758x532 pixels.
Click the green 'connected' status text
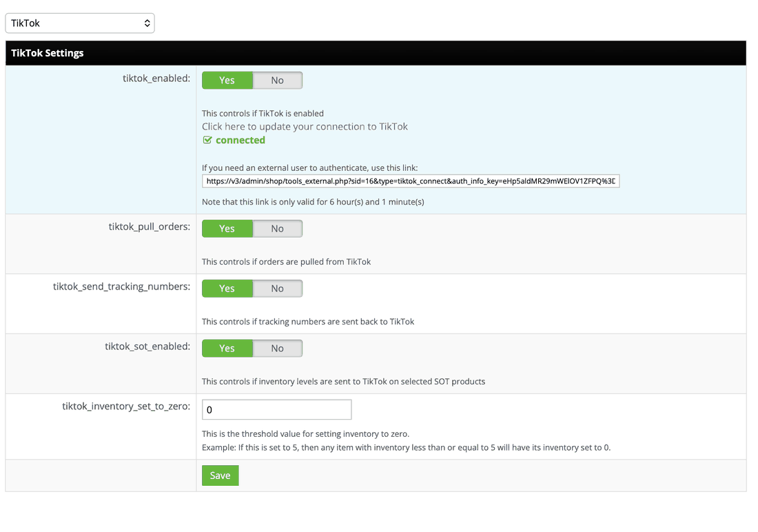tap(240, 141)
